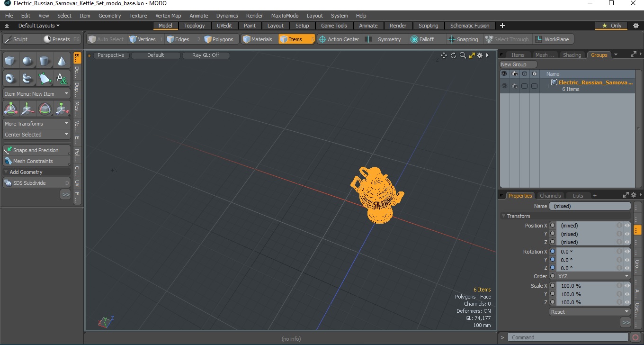Click the viewport maximize icon

(x=472, y=55)
